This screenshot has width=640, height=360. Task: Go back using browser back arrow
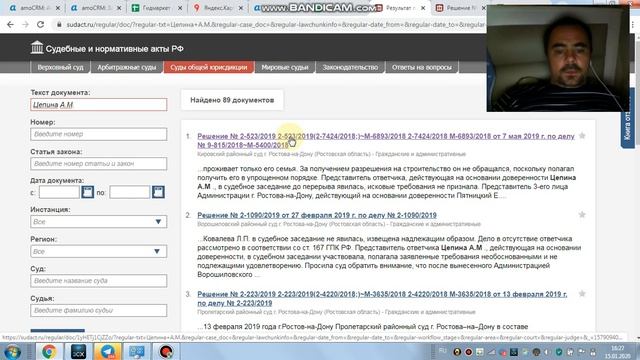click(10, 24)
